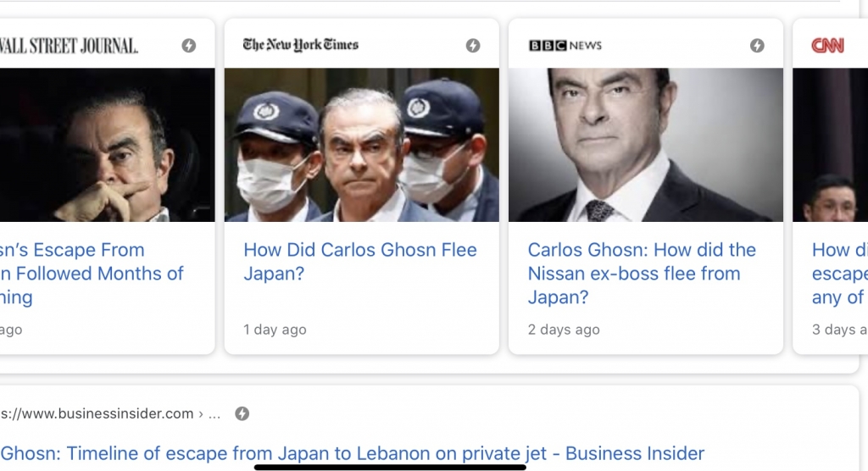The image size is (868, 471).
Task: Tap AMP lightning icon on BBC News card
Action: point(757,46)
